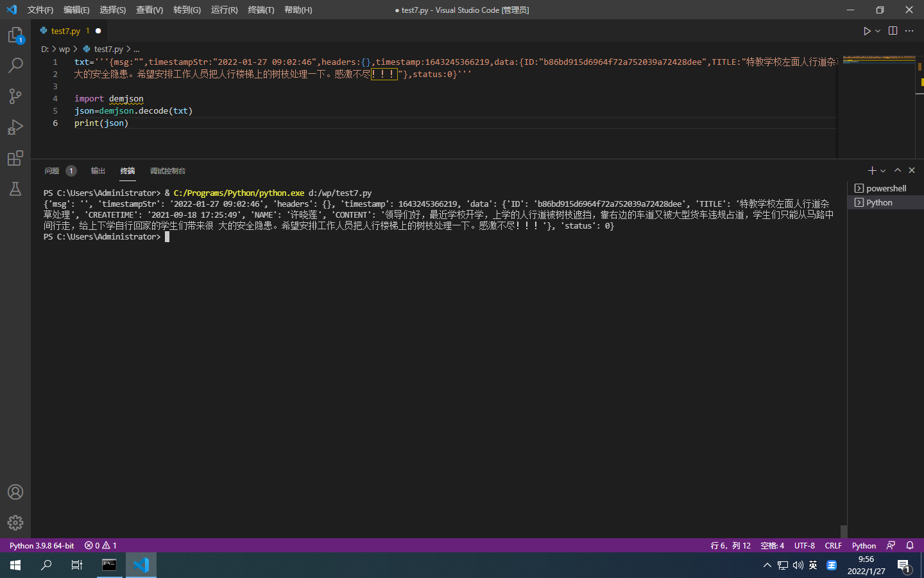Click the VS Code taskbar icon
The height and width of the screenshot is (578, 924).
pos(141,565)
